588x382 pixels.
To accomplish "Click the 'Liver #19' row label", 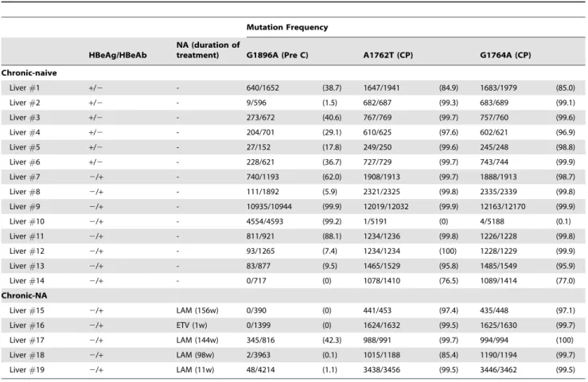I will tap(26, 369).
